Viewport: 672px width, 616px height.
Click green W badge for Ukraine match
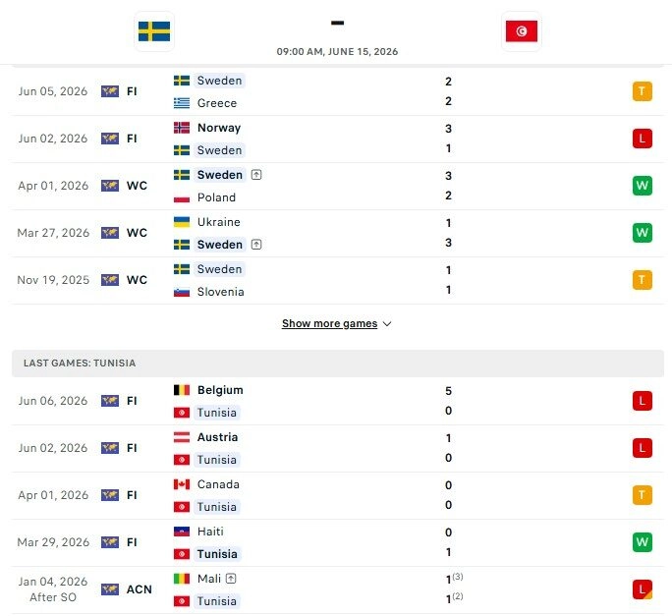click(642, 233)
